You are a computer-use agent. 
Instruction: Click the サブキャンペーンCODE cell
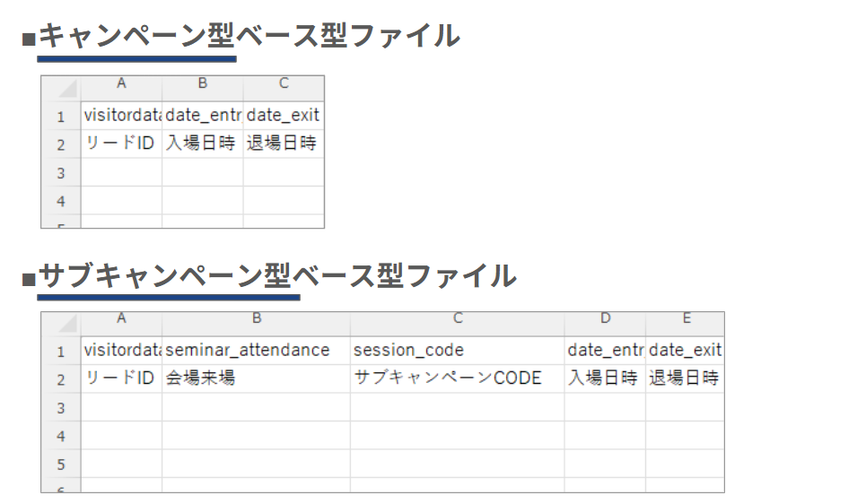point(458,378)
